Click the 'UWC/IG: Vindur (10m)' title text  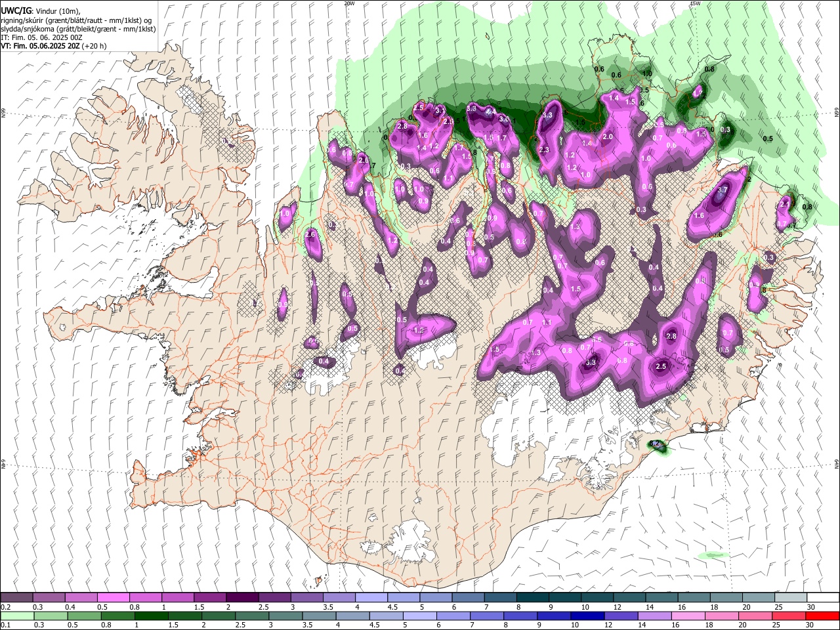tap(40, 11)
